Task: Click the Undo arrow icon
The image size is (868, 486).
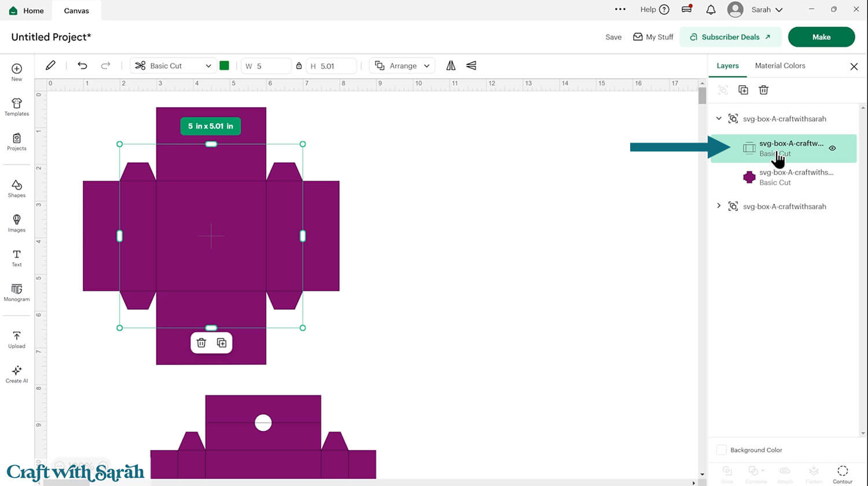Action: 82,65
